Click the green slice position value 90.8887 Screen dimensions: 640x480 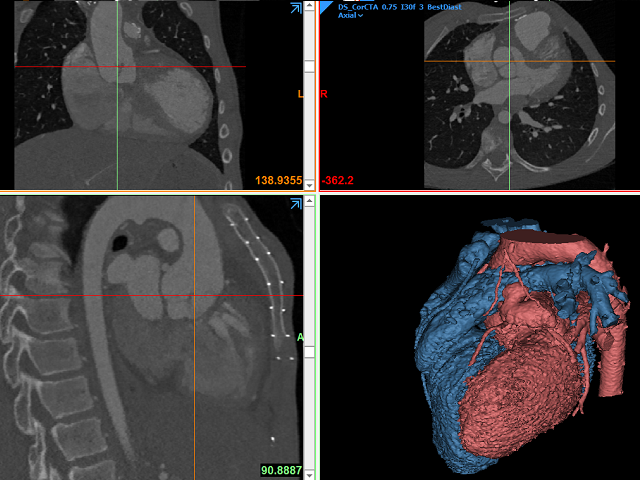[x=282, y=470]
